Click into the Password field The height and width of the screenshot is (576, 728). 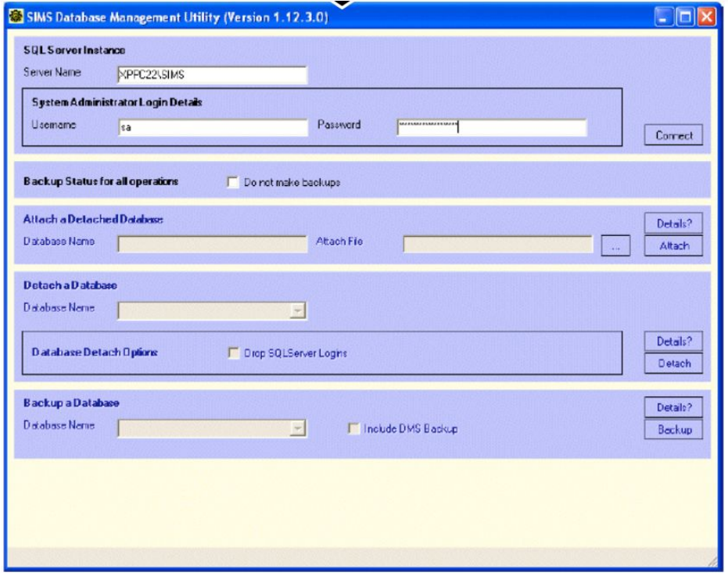(x=491, y=127)
